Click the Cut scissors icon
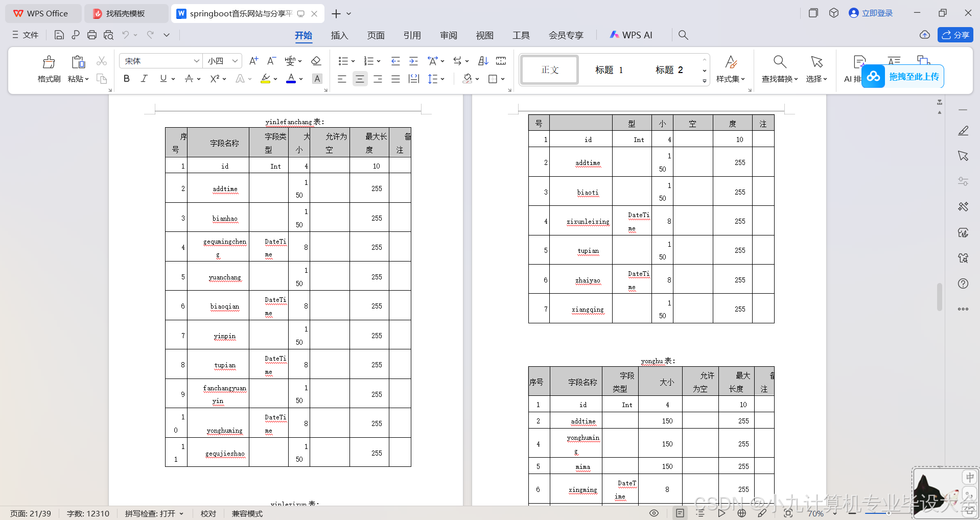Screen dimensions: 980x520 102,61
